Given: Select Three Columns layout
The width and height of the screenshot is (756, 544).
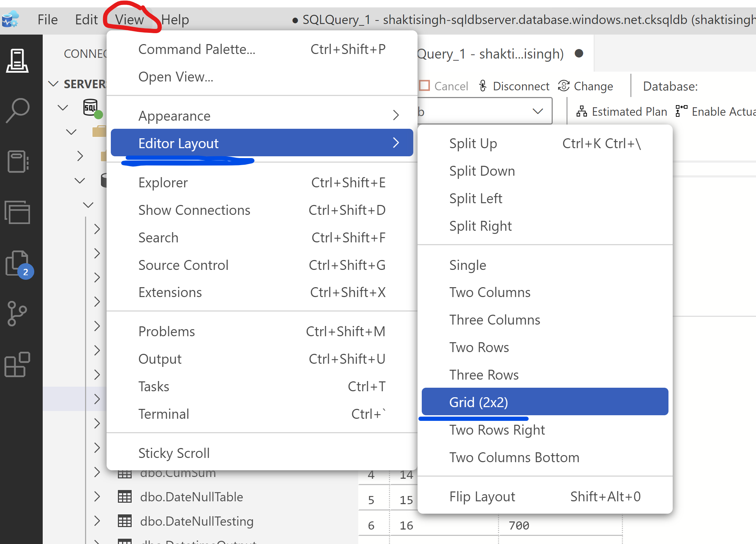Looking at the screenshot, I should [545, 320].
